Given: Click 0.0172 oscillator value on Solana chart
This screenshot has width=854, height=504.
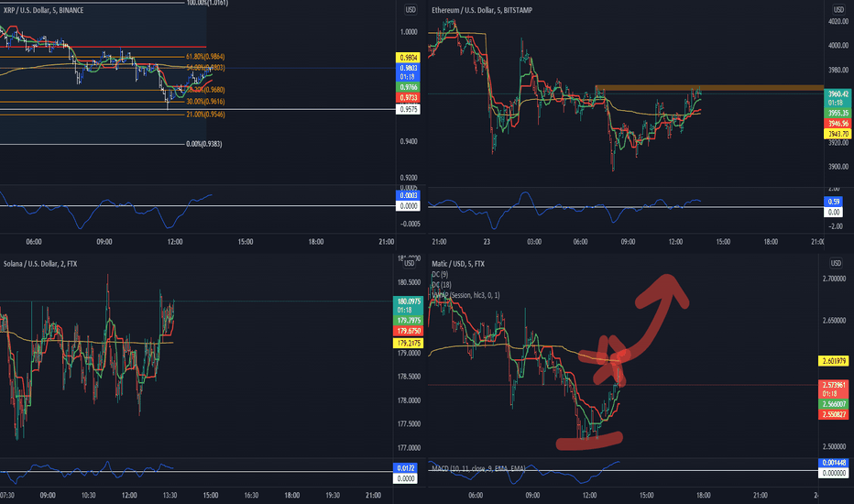Looking at the screenshot, I should (405, 468).
